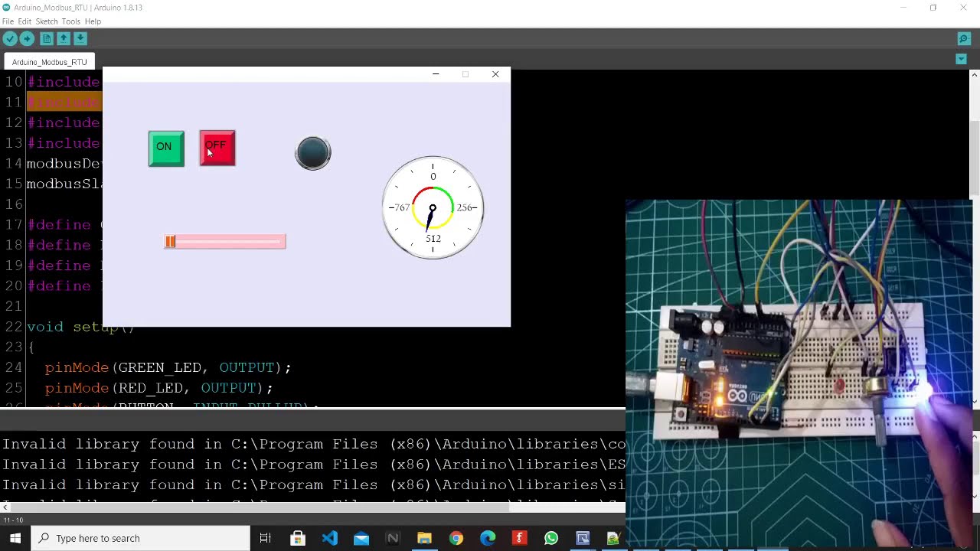This screenshot has width=980, height=551.
Task: Click code line 'pinMode(RED_LED, OUTPUT);'
Action: (x=158, y=388)
